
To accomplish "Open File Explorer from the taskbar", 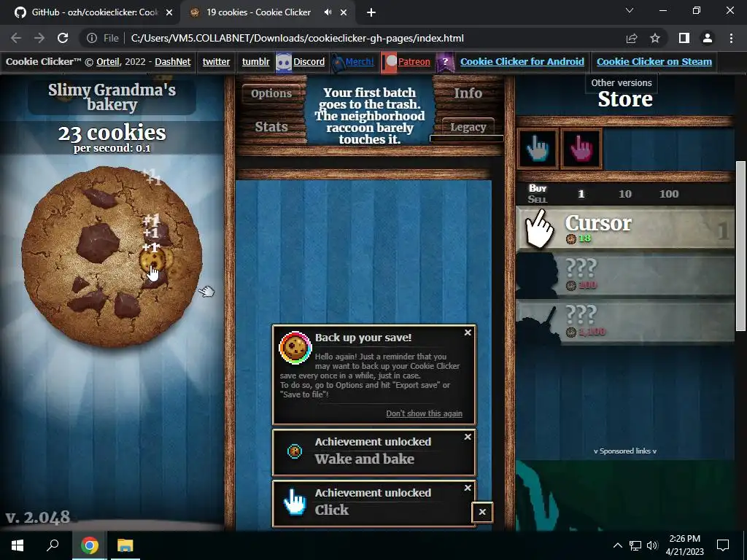I will pos(125,545).
